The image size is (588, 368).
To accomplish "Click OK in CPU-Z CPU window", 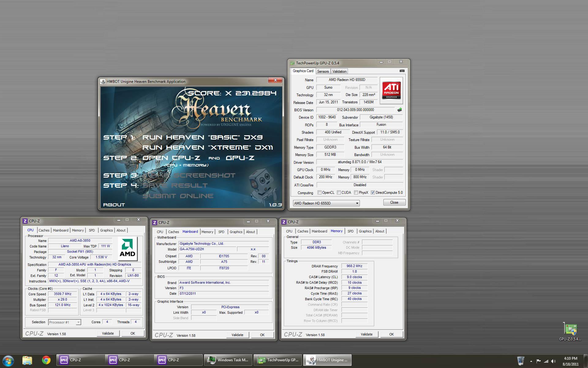I will [133, 333].
